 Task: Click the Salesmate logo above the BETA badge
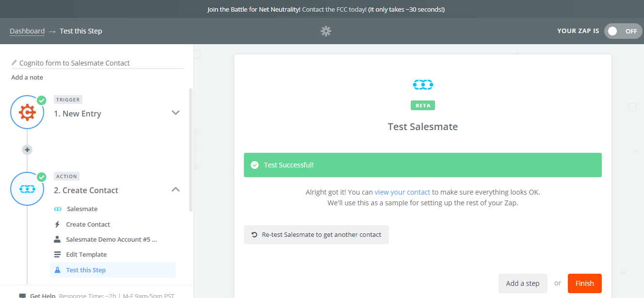pos(423,85)
